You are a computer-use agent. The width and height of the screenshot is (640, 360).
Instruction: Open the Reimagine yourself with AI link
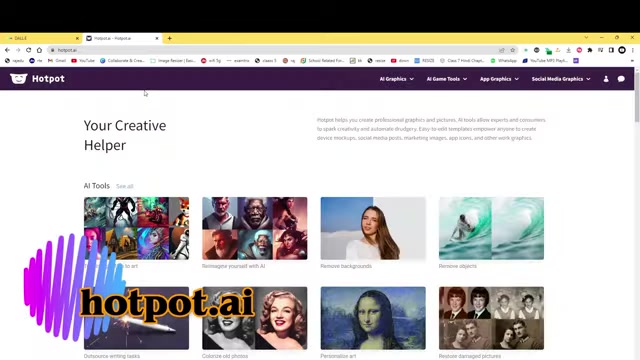[233, 266]
